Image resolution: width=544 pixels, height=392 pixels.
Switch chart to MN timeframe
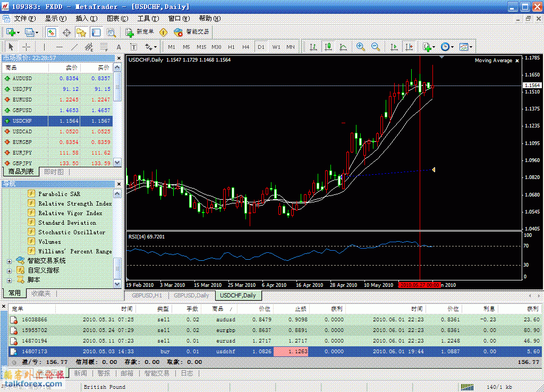click(x=291, y=47)
